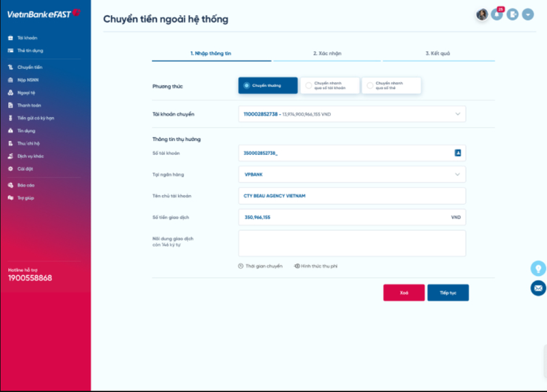Go to 2. Xác nhận step
The width and height of the screenshot is (547, 392).
pos(327,53)
